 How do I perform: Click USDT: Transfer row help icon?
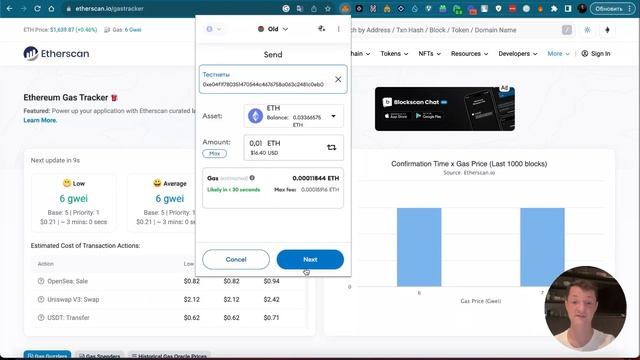click(41, 318)
